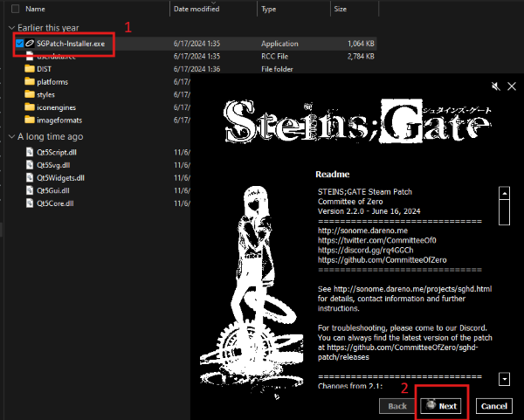
Task: Select the Qt5Widgets.dll file icon
Action: [30, 177]
